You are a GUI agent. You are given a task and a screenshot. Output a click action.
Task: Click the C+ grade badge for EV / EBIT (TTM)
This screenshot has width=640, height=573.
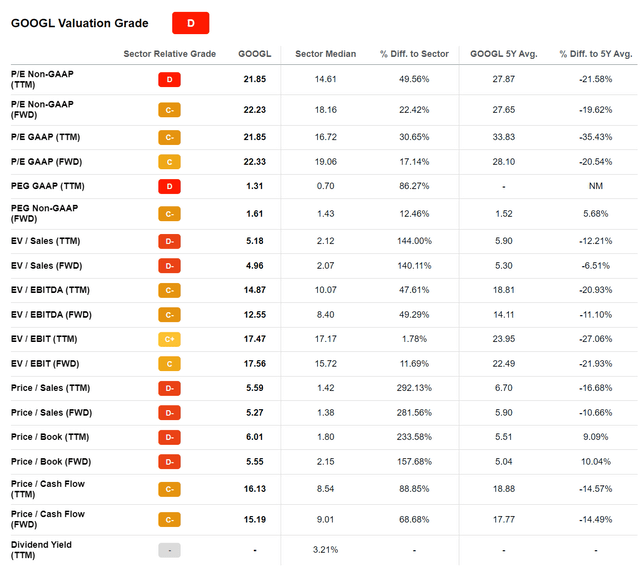pos(169,339)
